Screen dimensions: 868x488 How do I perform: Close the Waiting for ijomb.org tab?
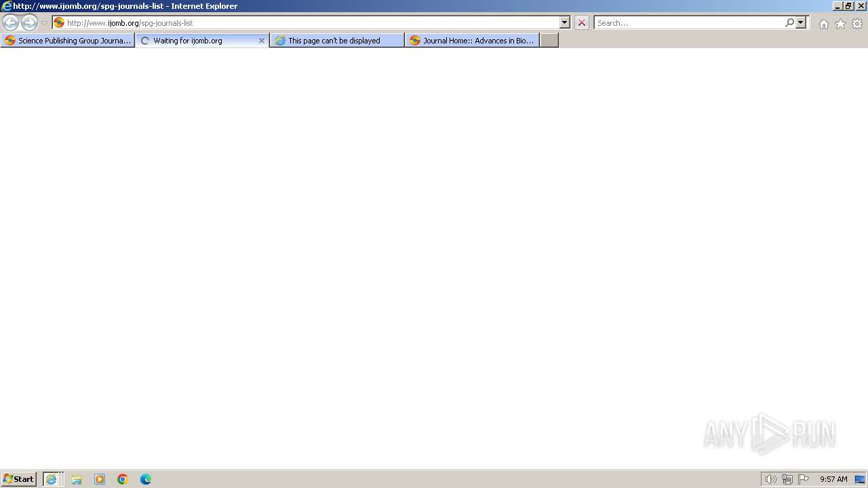(x=262, y=41)
